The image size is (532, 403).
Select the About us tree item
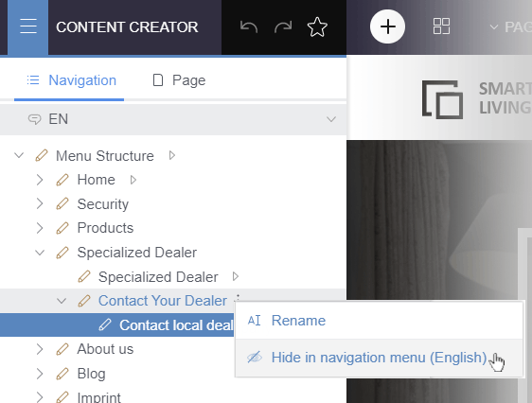tap(105, 349)
